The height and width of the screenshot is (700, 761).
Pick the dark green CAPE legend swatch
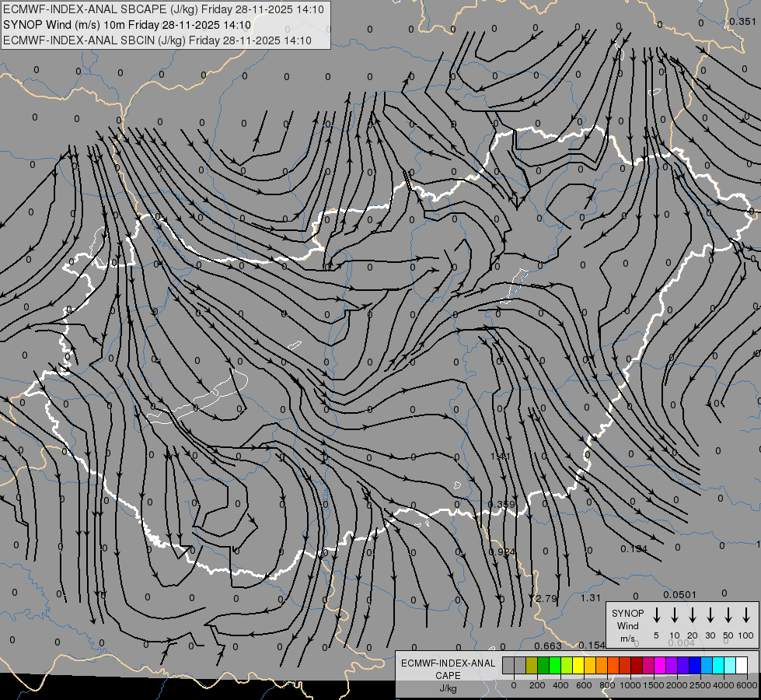click(x=543, y=665)
